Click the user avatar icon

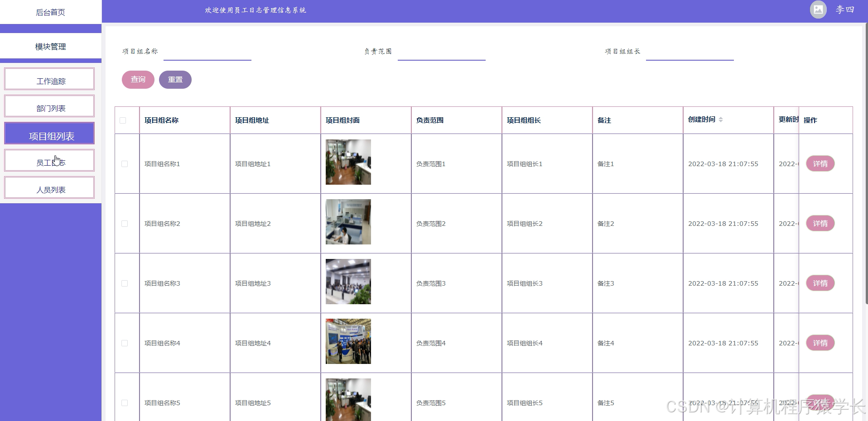pos(818,10)
